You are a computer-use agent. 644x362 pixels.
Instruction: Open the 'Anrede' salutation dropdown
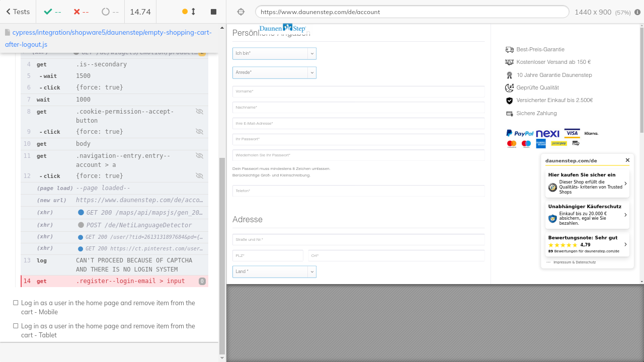[x=274, y=72]
